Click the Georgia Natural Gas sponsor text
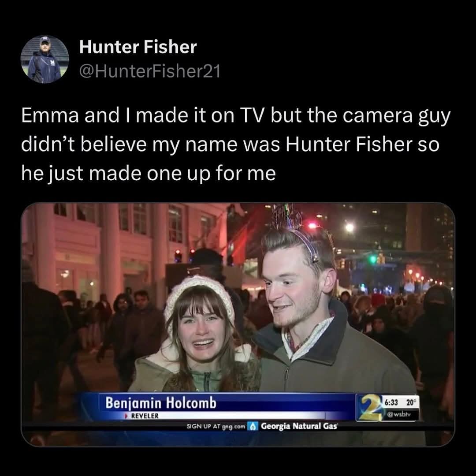The width and height of the screenshot is (476, 476). tap(299, 426)
